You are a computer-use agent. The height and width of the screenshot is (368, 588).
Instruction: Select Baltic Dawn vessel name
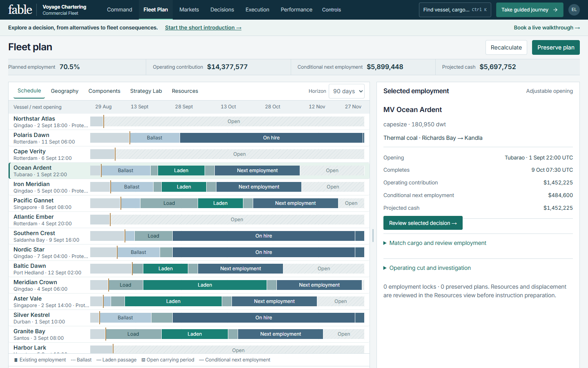pyautogui.click(x=30, y=266)
